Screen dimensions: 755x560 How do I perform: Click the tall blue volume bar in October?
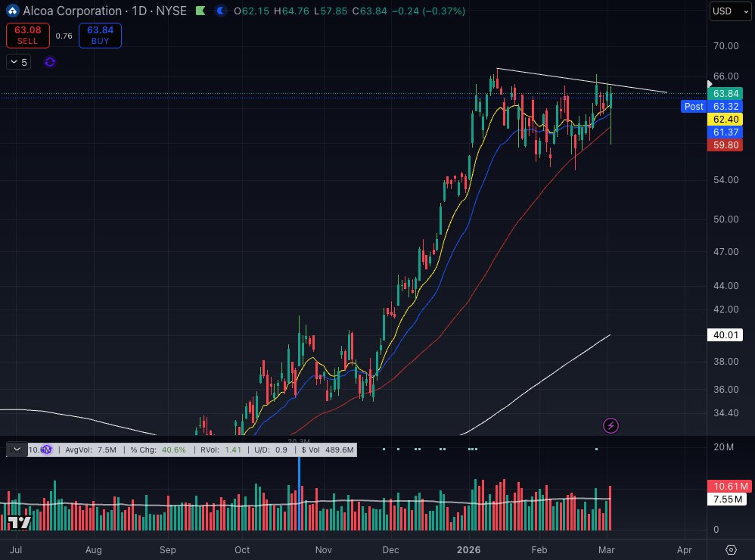300,493
